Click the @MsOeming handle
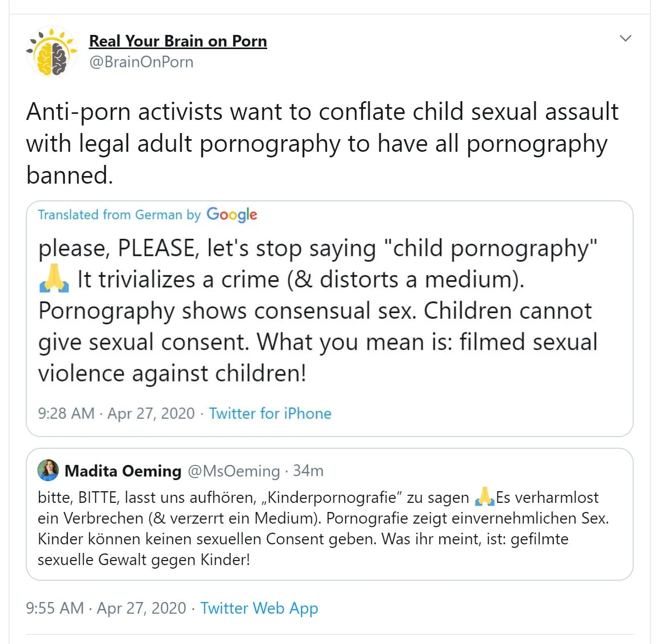Screen dimensions: 658x644 (233, 471)
